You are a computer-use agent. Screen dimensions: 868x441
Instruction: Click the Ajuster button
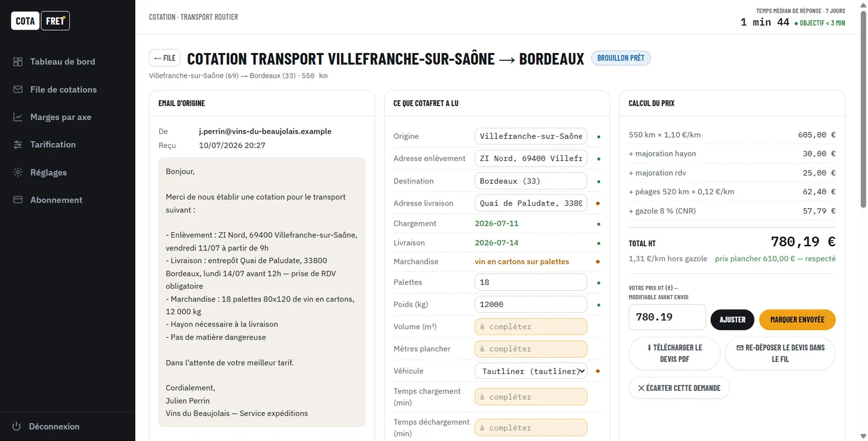[732, 320]
